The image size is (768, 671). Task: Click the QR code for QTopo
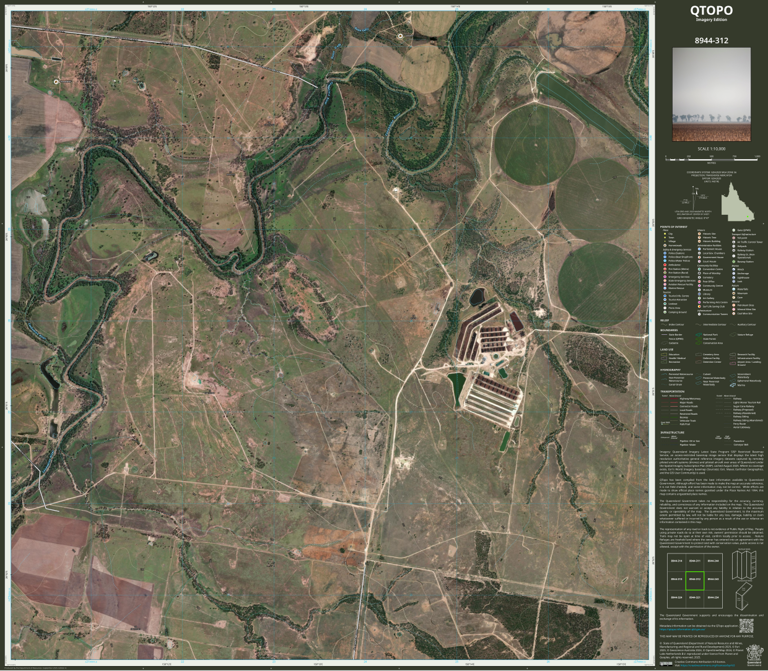[746, 626]
